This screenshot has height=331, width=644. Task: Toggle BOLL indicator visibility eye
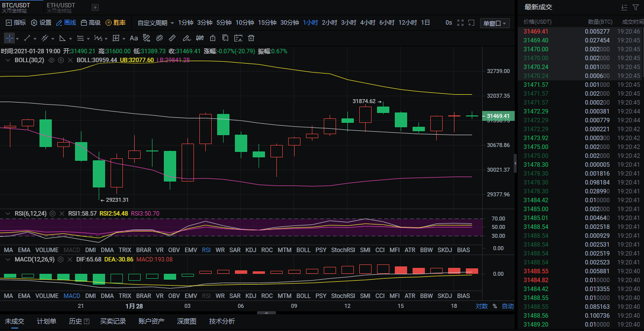51,60
